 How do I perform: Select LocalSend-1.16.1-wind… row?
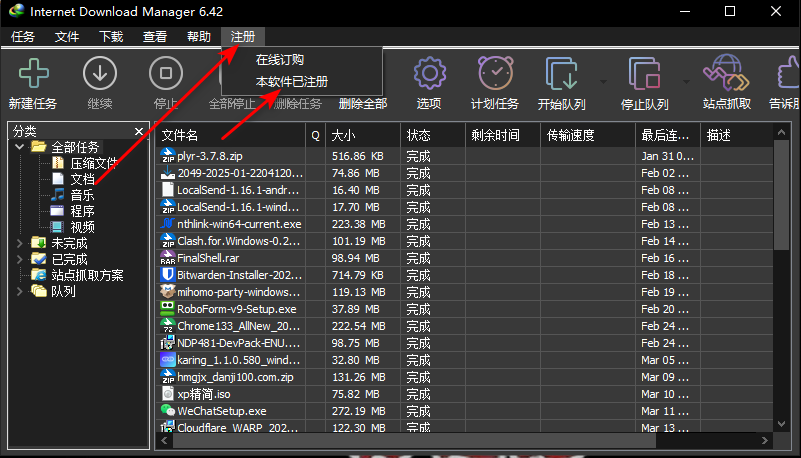tap(465, 207)
